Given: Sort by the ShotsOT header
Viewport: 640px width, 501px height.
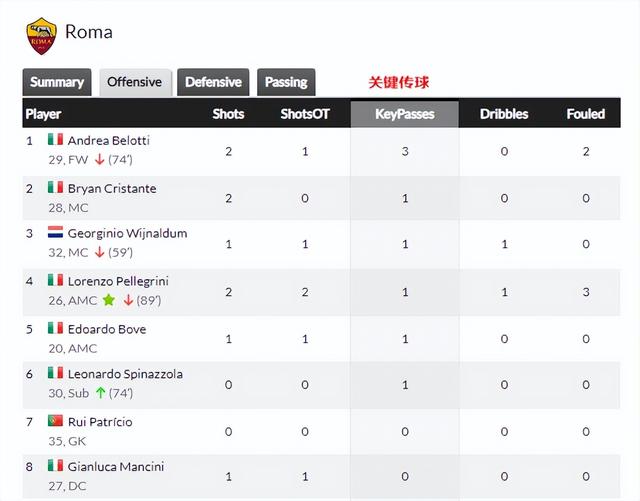Looking at the screenshot, I should coord(305,114).
